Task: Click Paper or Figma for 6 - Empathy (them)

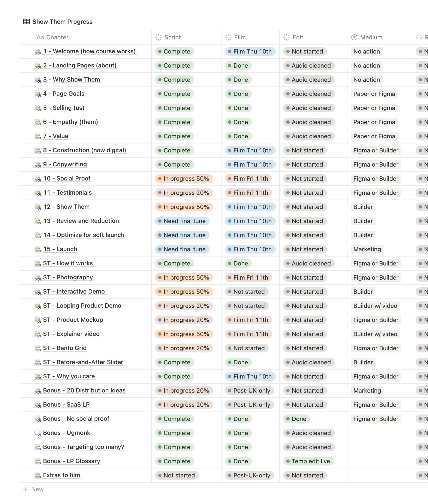Action: click(x=374, y=122)
